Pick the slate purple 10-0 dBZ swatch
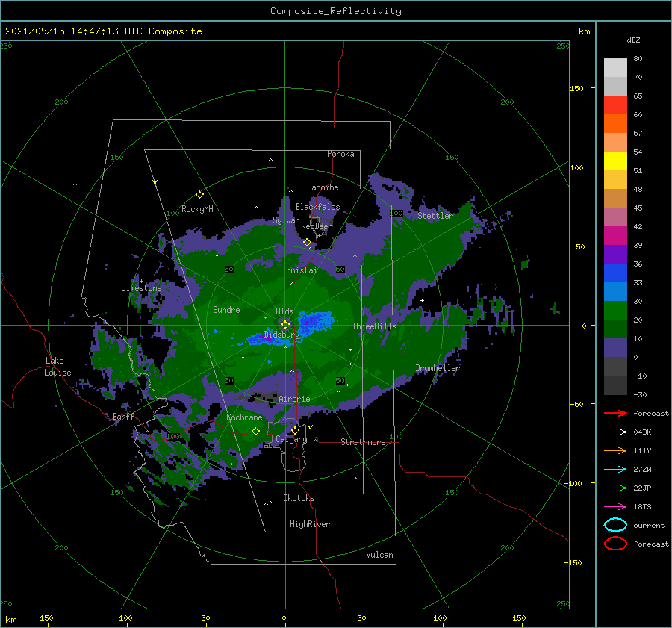Viewport: 672px width, 628px height. [x=615, y=348]
